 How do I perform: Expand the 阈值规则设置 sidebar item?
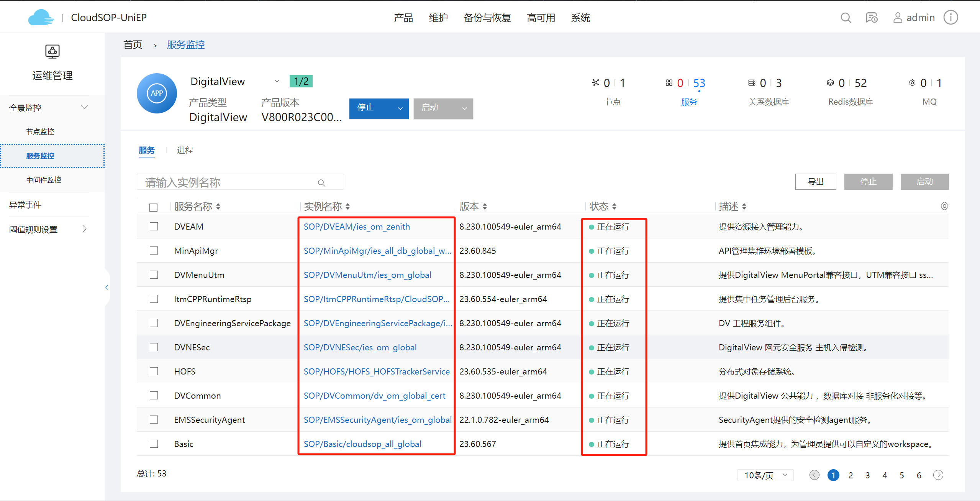click(x=85, y=229)
